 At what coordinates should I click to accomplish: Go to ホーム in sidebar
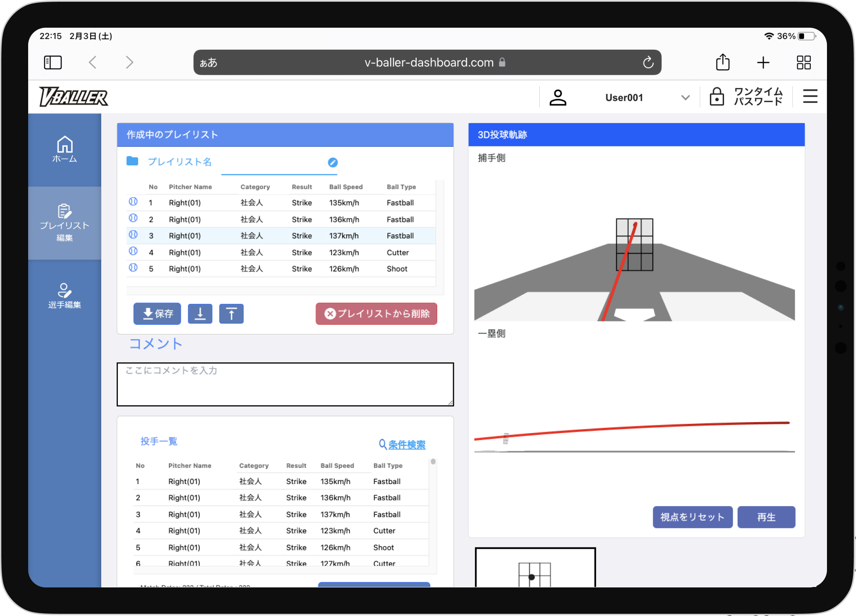click(65, 149)
